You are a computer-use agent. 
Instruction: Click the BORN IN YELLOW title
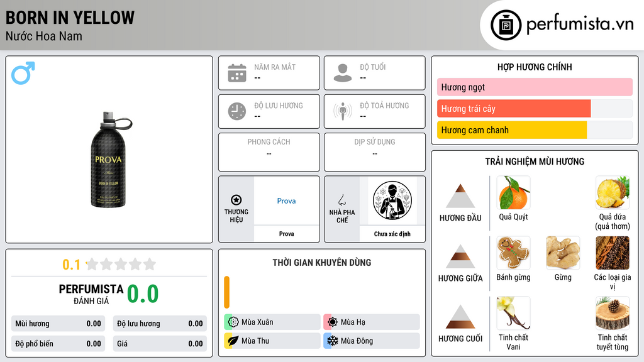pyautogui.click(x=70, y=18)
